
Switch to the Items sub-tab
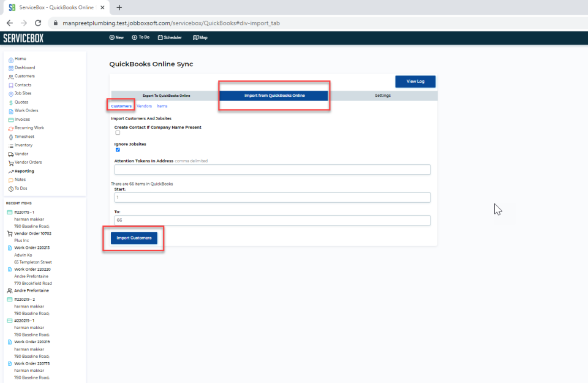coord(162,106)
